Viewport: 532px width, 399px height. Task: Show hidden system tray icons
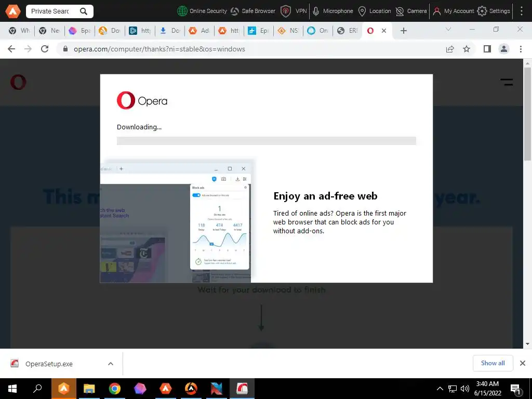pos(440,389)
